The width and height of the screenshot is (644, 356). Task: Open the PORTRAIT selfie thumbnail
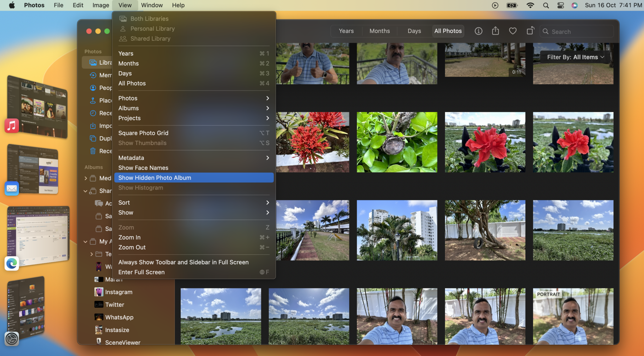coord(573,316)
